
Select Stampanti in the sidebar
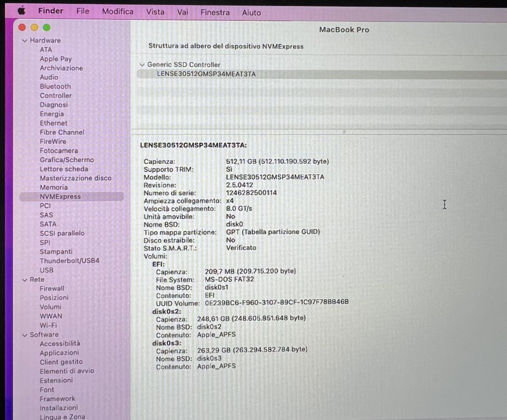tap(56, 251)
